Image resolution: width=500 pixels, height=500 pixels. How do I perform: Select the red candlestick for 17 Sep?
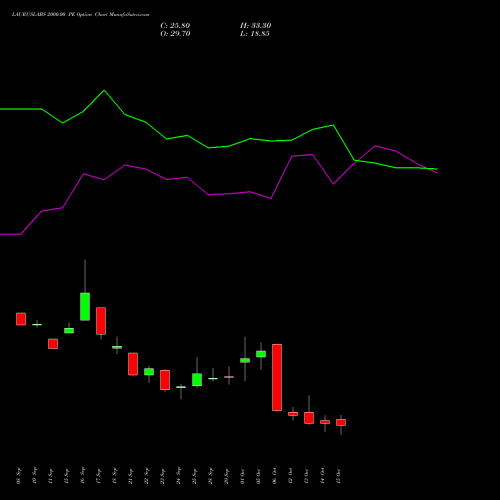point(101,321)
